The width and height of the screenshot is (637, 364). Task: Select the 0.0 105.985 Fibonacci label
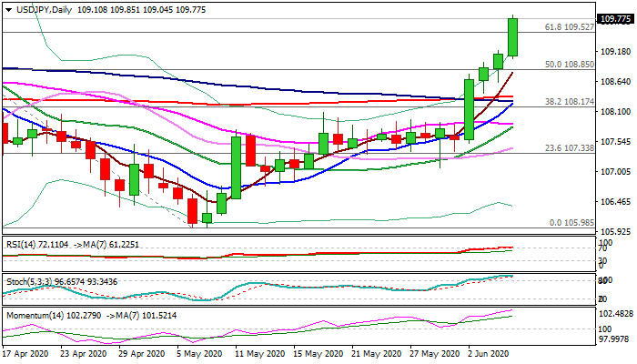[x=571, y=223]
